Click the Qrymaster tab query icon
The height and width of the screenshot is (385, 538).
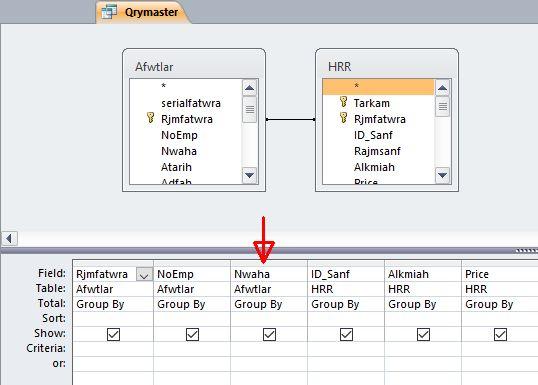(x=109, y=12)
